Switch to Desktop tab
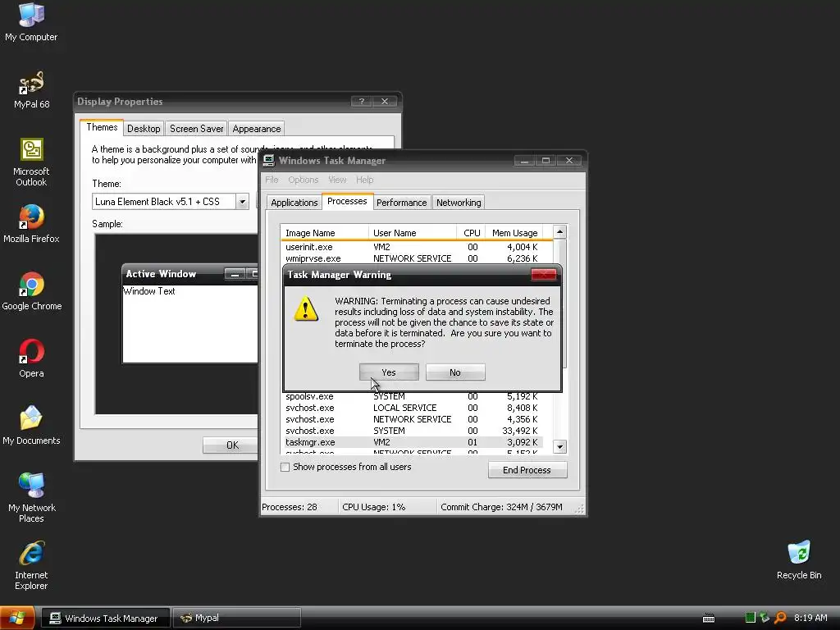840x630 pixels. (x=144, y=129)
